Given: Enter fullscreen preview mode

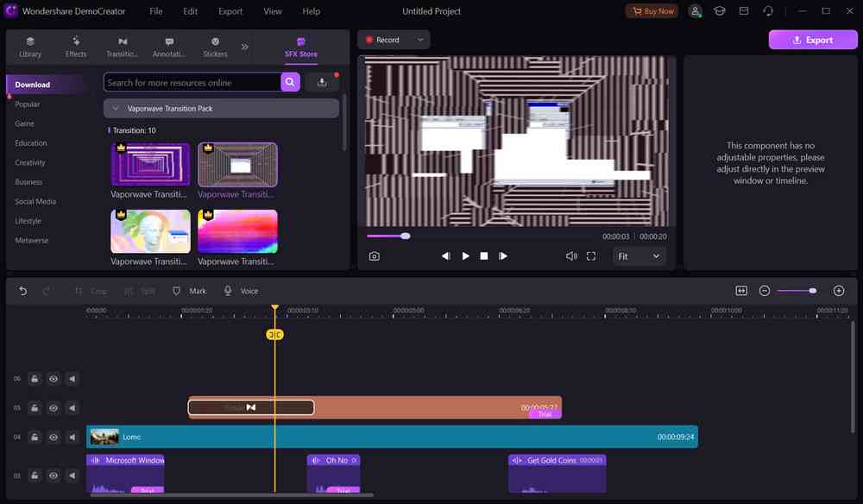Looking at the screenshot, I should click(x=591, y=255).
